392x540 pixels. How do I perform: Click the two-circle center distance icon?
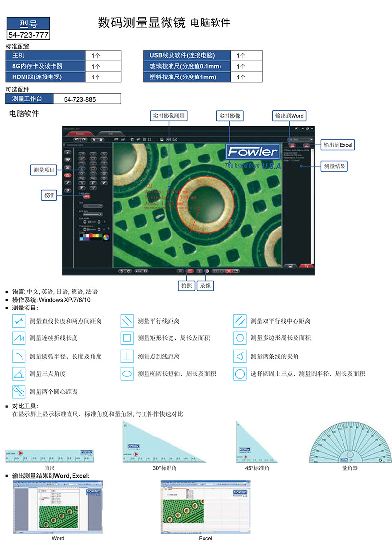click(19, 391)
